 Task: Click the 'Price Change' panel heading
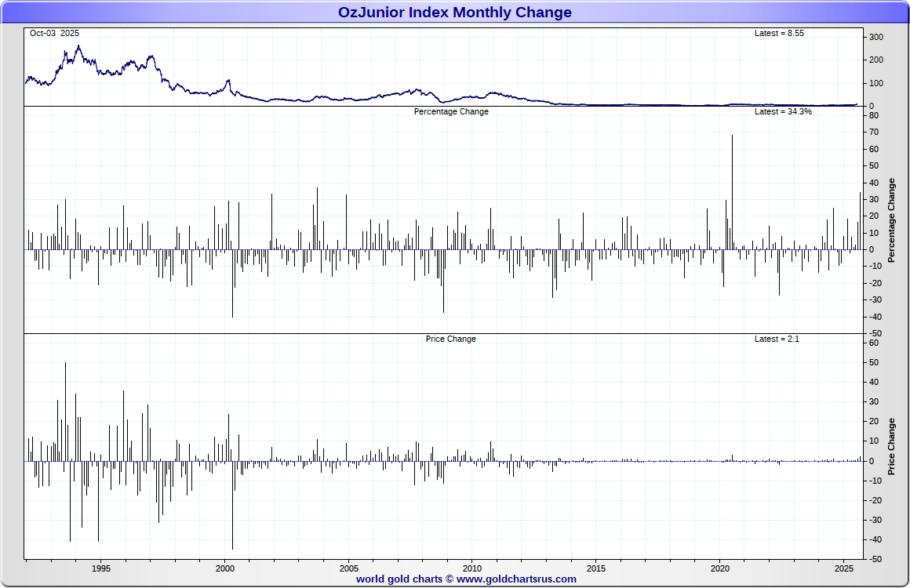451,339
